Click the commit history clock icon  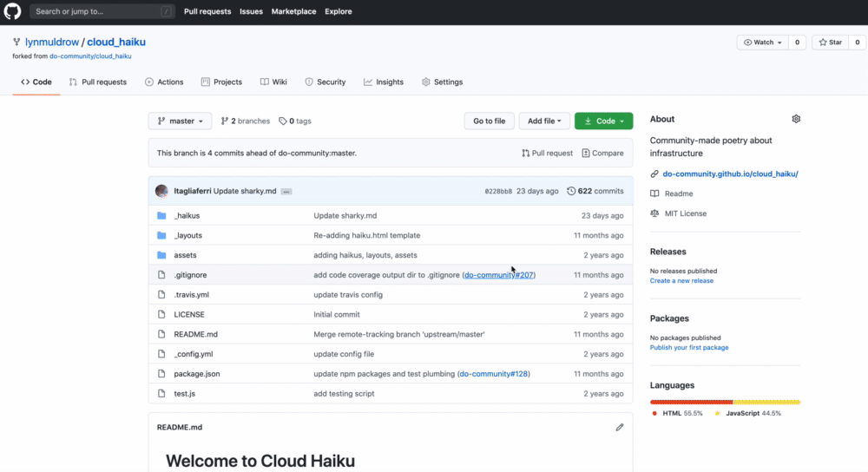pyautogui.click(x=571, y=191)
